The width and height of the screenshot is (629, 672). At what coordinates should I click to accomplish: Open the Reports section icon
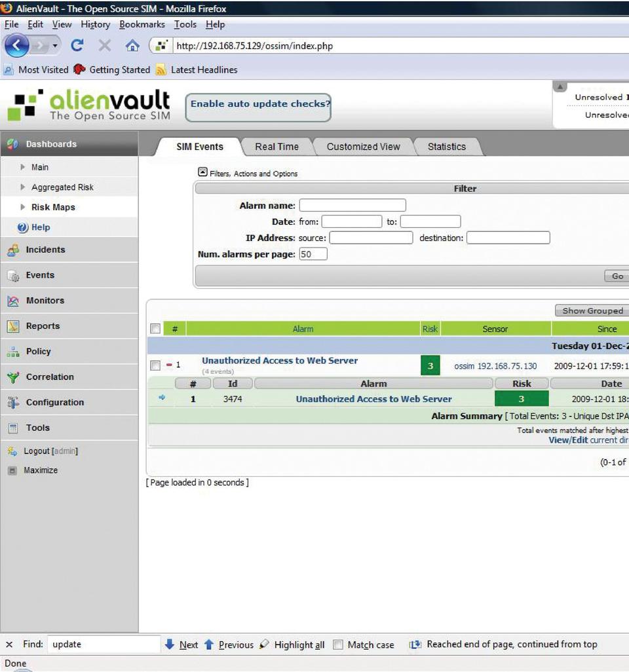13,326
